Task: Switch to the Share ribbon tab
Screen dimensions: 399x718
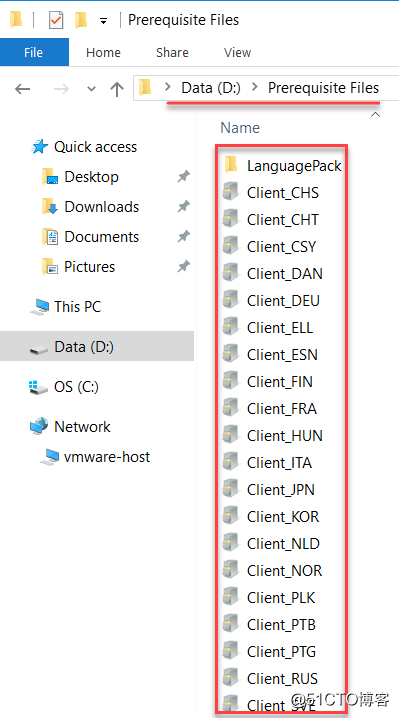Action: coord(172,52)
